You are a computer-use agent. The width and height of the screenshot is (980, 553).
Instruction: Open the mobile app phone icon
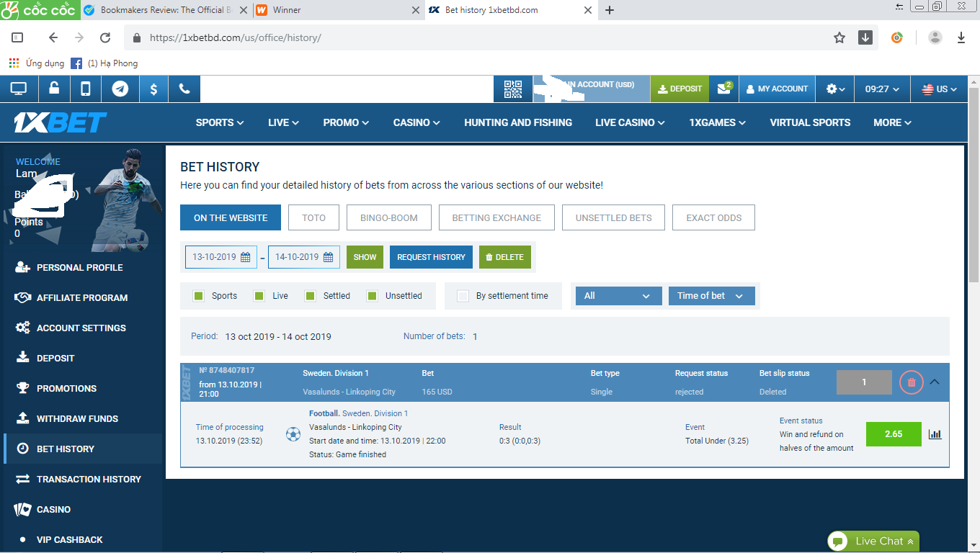click(85, 89)
